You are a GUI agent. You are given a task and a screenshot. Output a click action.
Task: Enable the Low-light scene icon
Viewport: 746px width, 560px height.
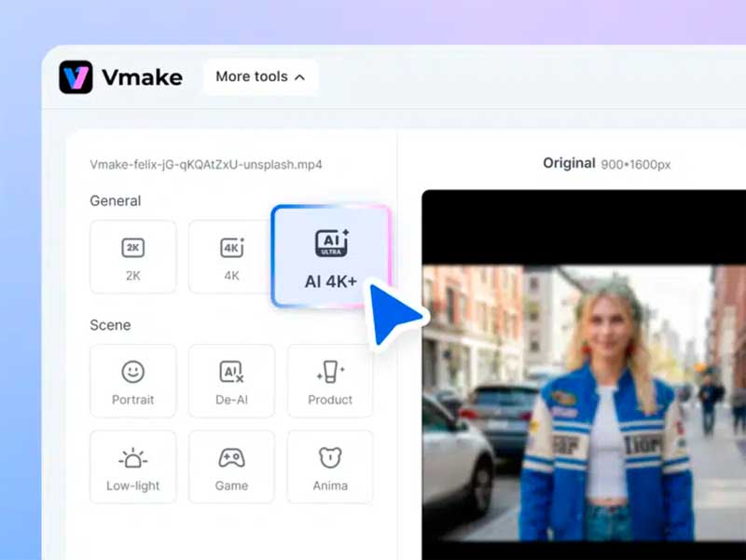click(132, 458)
